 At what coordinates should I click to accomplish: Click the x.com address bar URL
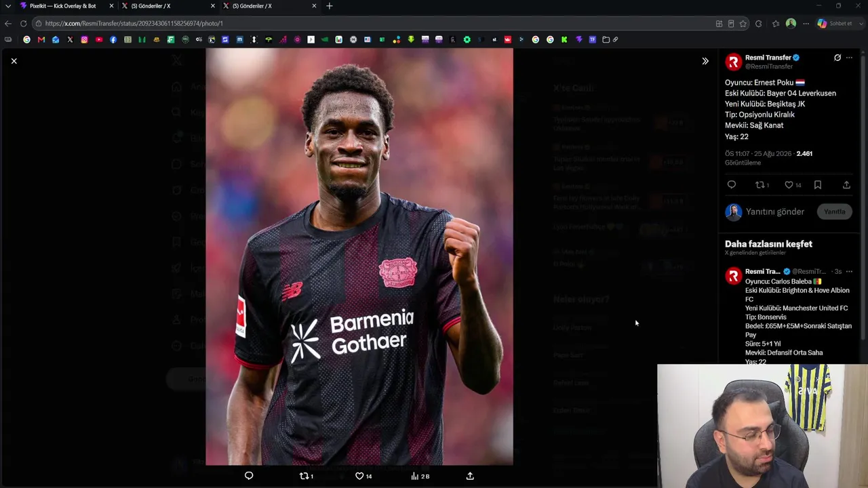tap(134, 23)
